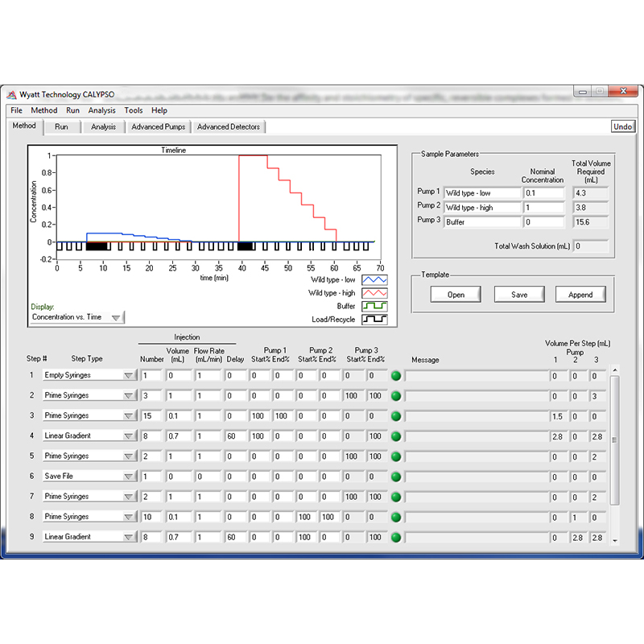
Task: Click Pump 1 total volume required 4.3
Action: pyautogui.click(x=591, y=193)
